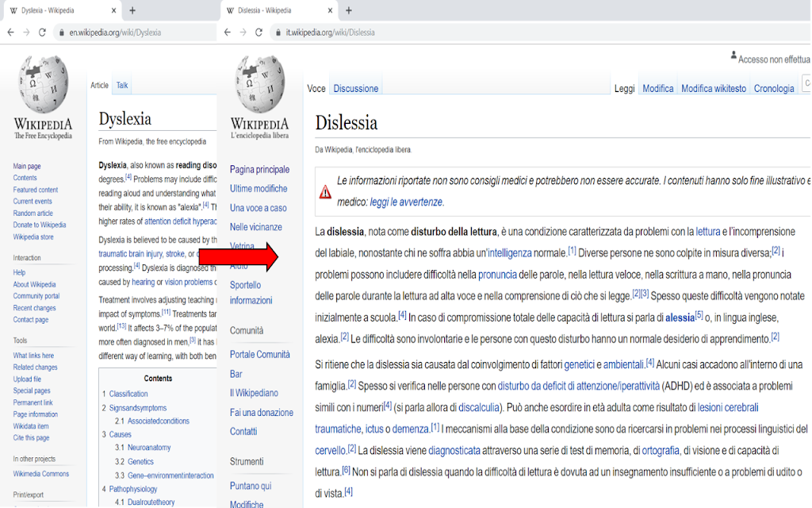Viewport: 812px width, 508px height.
Task: Open alessia link in Italian article
Action: pyautogui.click(x=680, y=317)
